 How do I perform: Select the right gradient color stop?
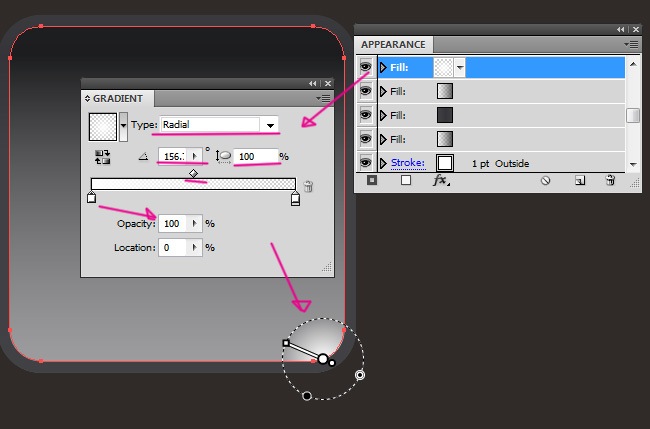point(295,199)
